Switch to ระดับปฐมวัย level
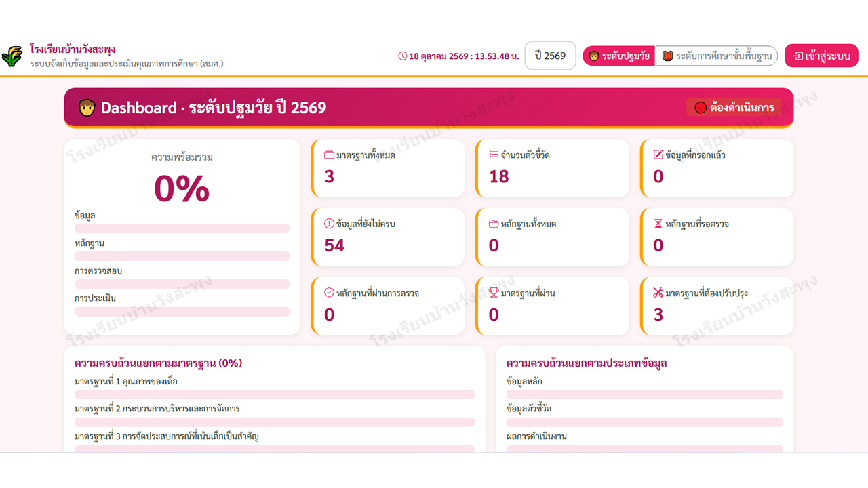The image size is (868, 488). pos(618,56)
